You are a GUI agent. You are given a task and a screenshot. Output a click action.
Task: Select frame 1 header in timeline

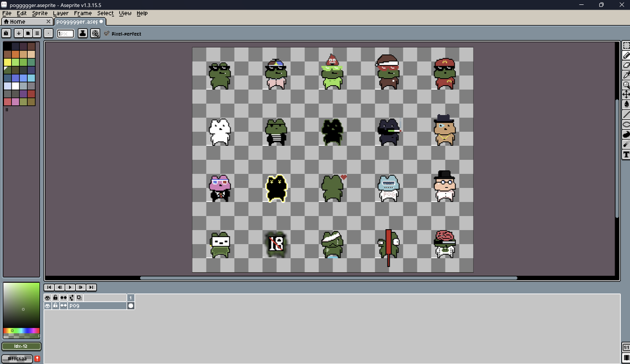click(x=131, y=297)
